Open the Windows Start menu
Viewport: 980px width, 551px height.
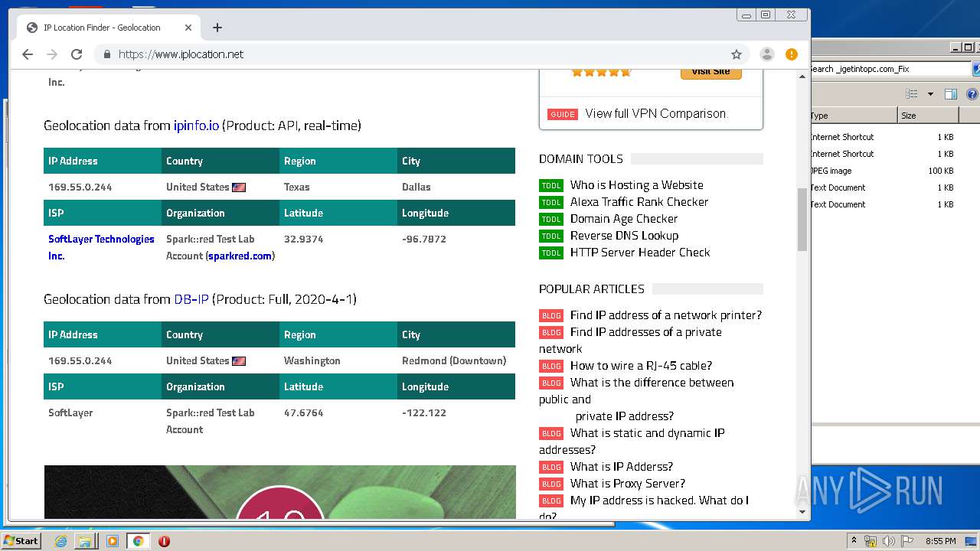(x=21, y=540)
